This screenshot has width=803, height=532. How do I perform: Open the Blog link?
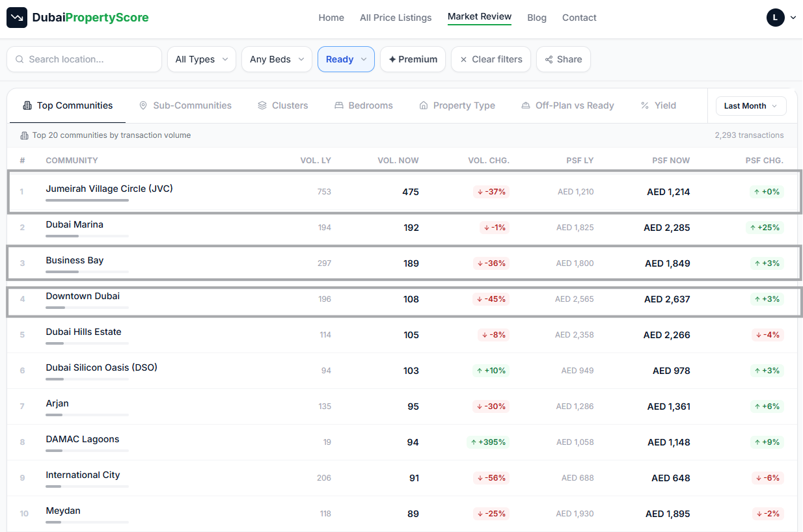pyautogui.click(x=537, y=18)
